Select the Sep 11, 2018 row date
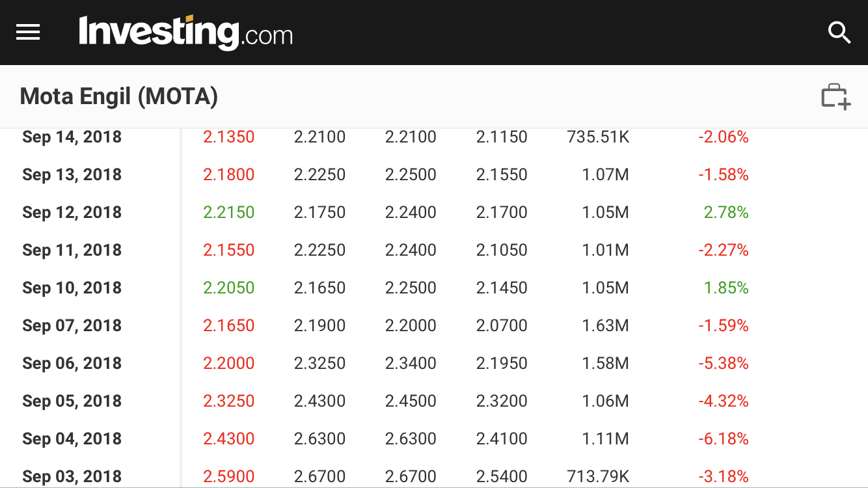Screen dimensions: 868x488 (x=72, y=251)
